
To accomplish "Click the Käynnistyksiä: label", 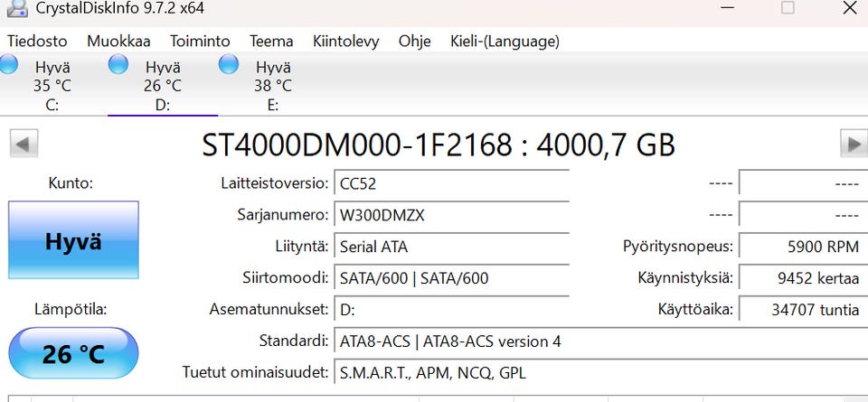I will [x=685, y=277].
